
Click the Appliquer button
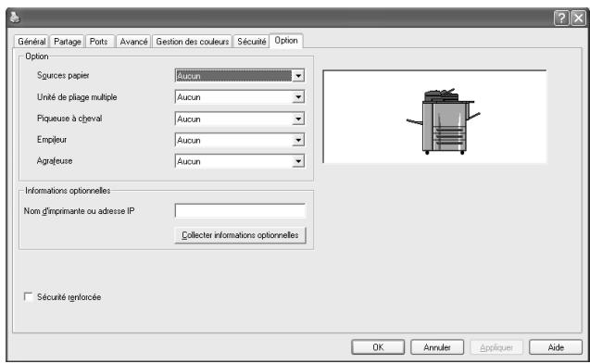(496, 347)
